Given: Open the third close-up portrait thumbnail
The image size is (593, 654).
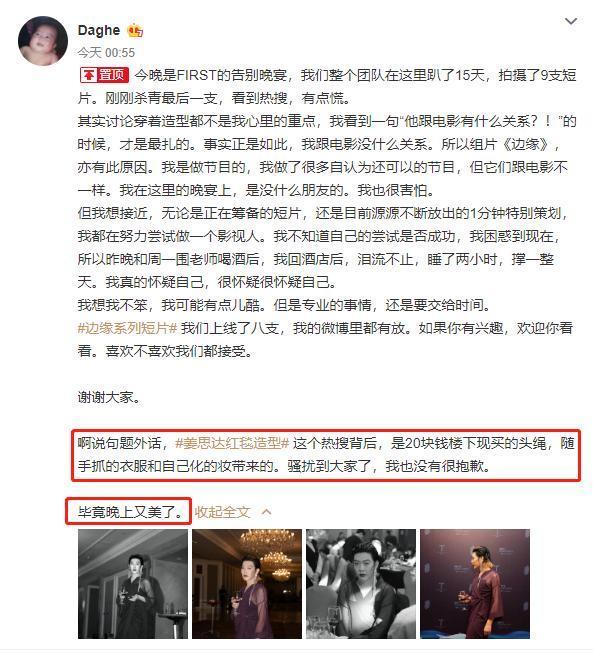Looking at the screenshot, I should [361, 584].
